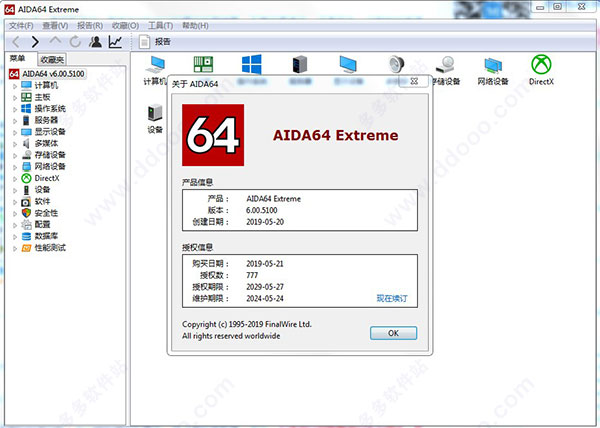Select 配置 in the sidebar tree
Viewport: 600px width, 428px height.
point(42,225)
